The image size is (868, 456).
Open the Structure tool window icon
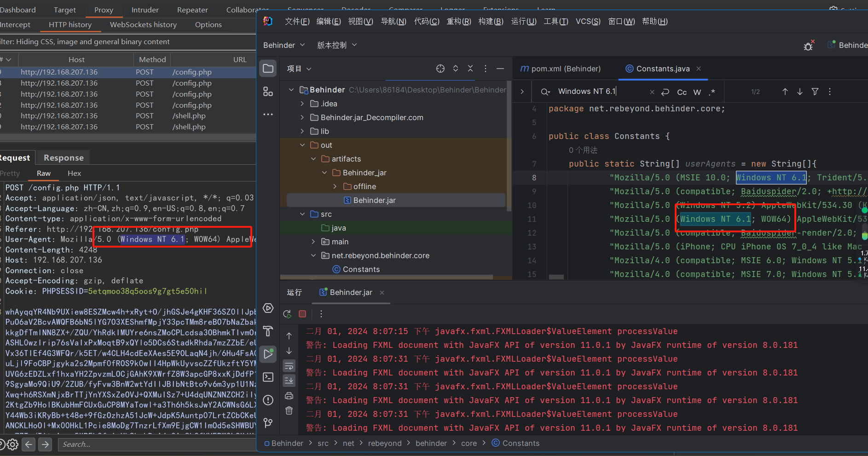pyautogui.click(x=268, y=92)
